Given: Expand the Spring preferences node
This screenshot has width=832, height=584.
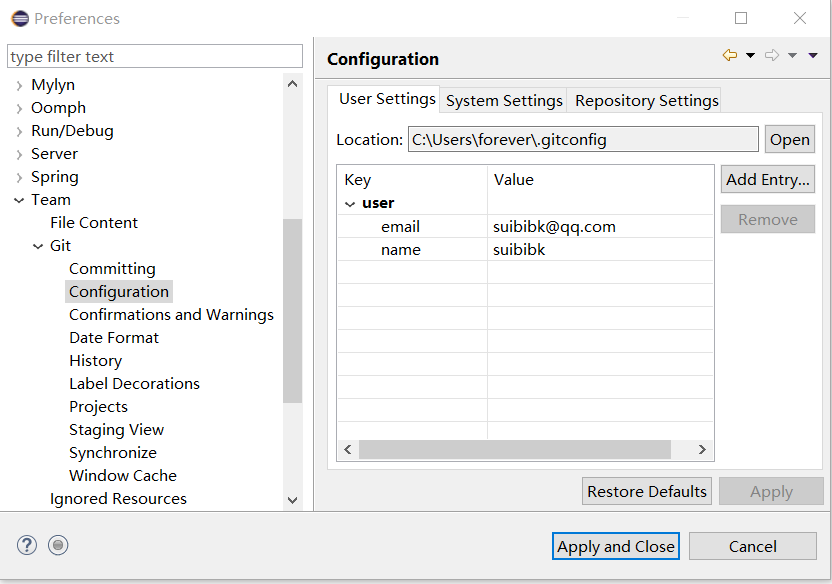Looking at the screenshot, I should (x=19, y=177).
